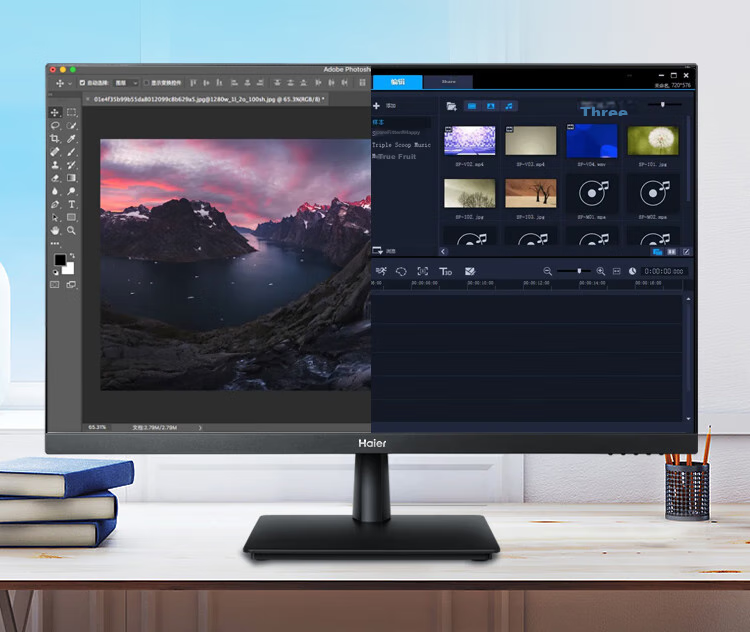Image resolution: width=750 pixels, height=632 pixels.
Task: Switch to highlighted blue library view button
Action: [657, 252]
